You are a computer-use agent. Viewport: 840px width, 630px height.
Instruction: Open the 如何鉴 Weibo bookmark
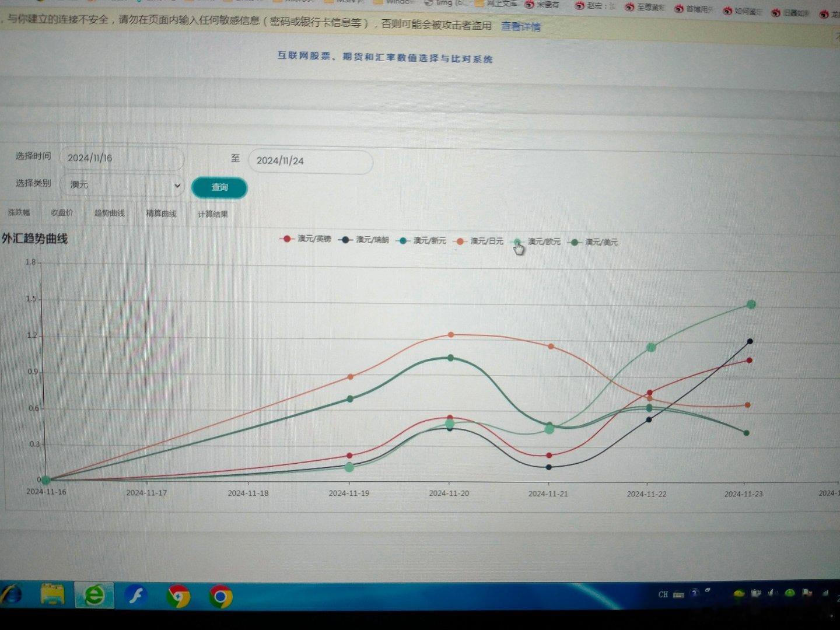coord(743,11)
